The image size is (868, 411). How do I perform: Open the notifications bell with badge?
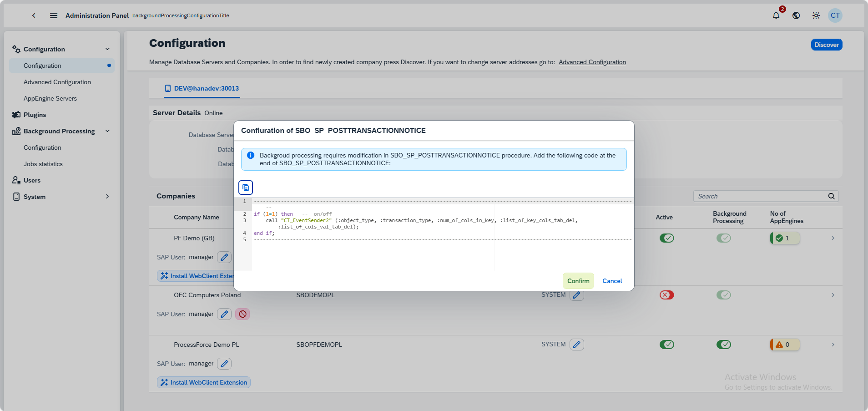coord(776,15)
